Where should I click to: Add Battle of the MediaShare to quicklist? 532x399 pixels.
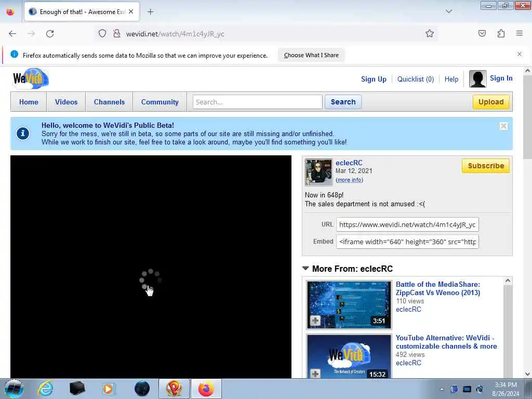pyautogui.click(x=315, y=320)
